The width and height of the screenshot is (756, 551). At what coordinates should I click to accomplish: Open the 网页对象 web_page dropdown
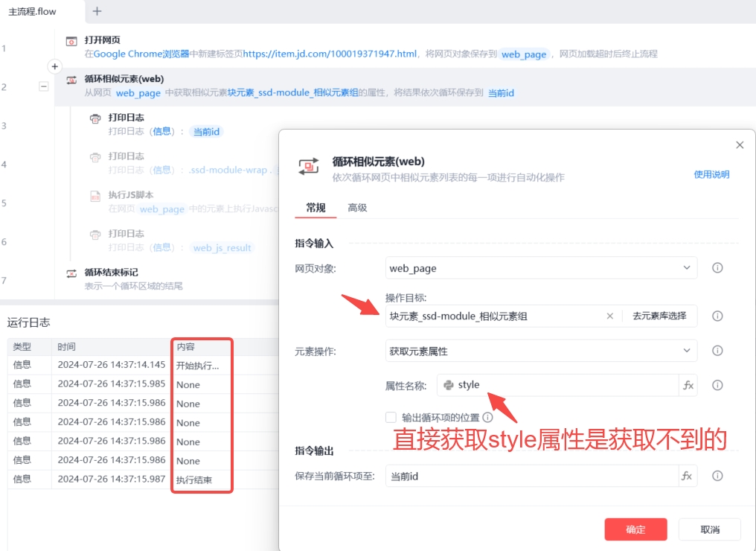[x=541, y=268]
